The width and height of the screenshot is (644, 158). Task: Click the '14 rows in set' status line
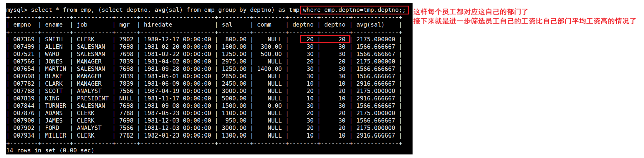pyautogui.click(x=50, y=150)
